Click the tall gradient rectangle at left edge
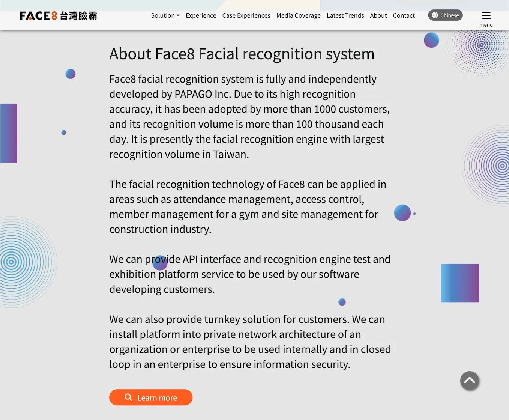The width and height of the screenshot is (509, 420). [9, 133]
